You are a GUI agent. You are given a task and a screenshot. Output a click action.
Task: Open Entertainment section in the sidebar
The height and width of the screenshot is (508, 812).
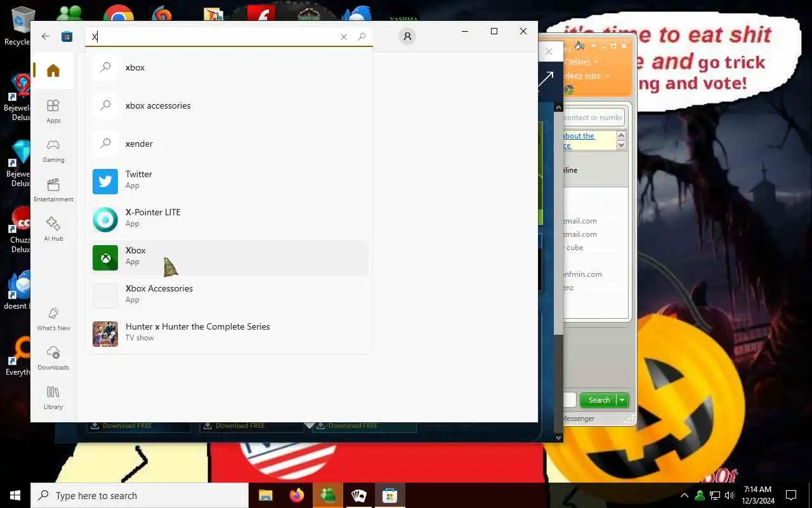click(53, 189)
